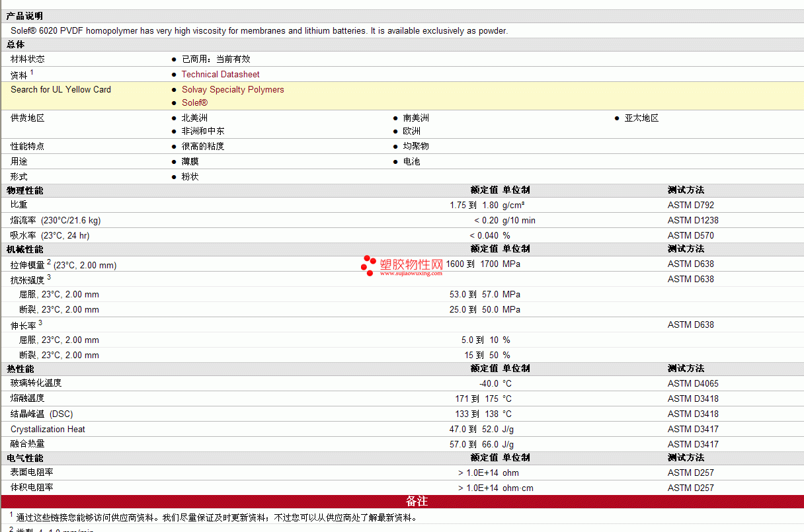Select the 非洲和中东 region entry
Viewport: 804px width, 532px height.
203,132
